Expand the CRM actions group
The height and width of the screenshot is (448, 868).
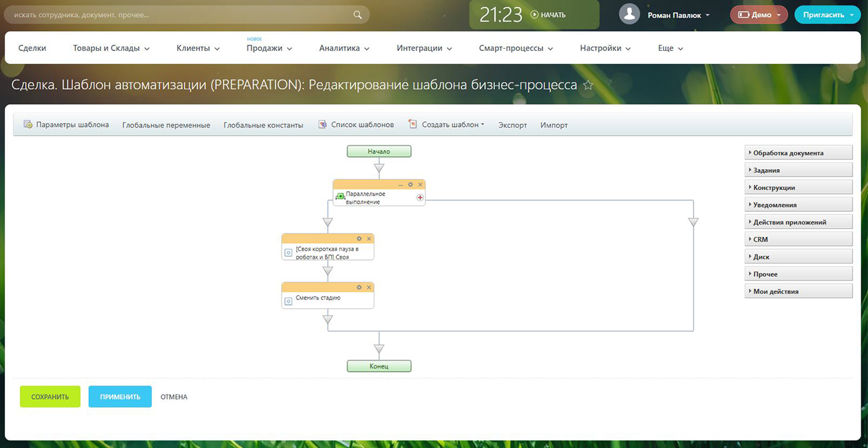tap(798, 240)
